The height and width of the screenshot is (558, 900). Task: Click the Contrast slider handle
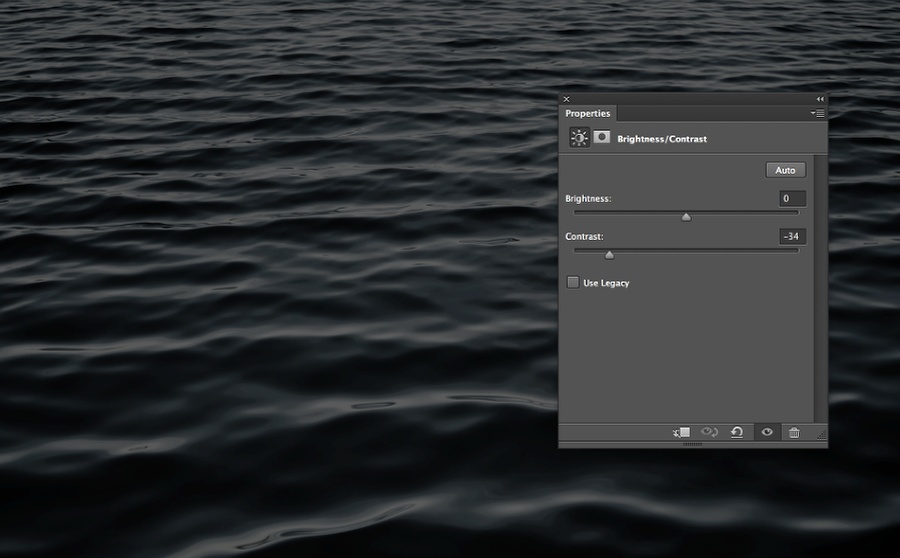(x=609, y=254)
